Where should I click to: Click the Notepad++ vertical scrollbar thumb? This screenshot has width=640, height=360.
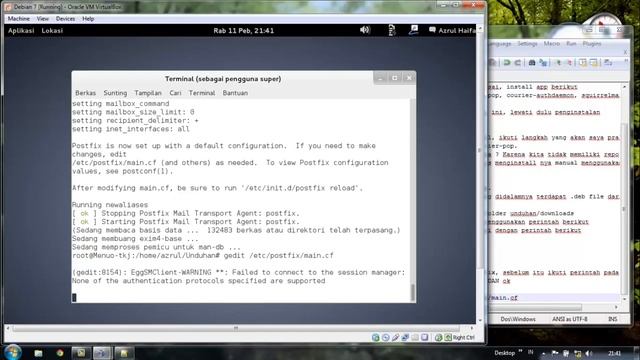(x=624, y=208)
